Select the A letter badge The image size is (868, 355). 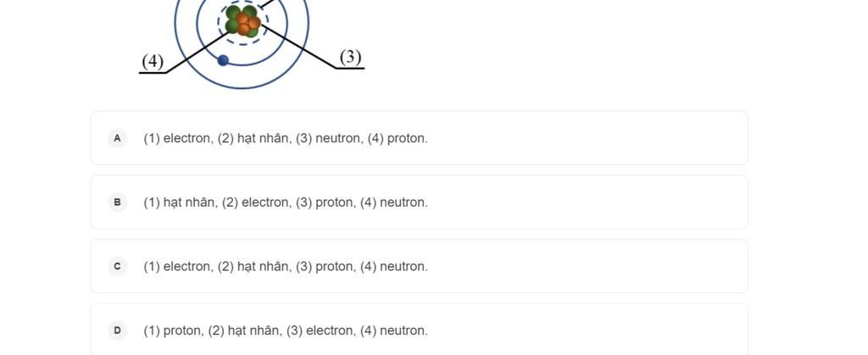(117, 138)
